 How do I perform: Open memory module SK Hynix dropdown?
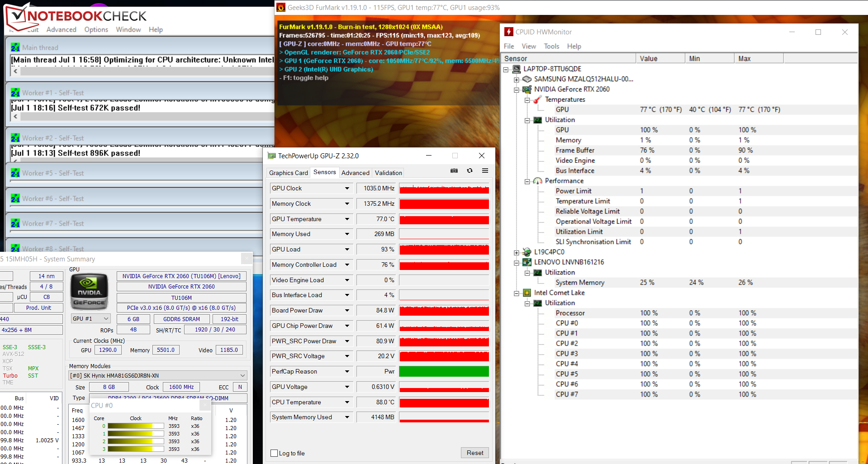click(158, 375)
